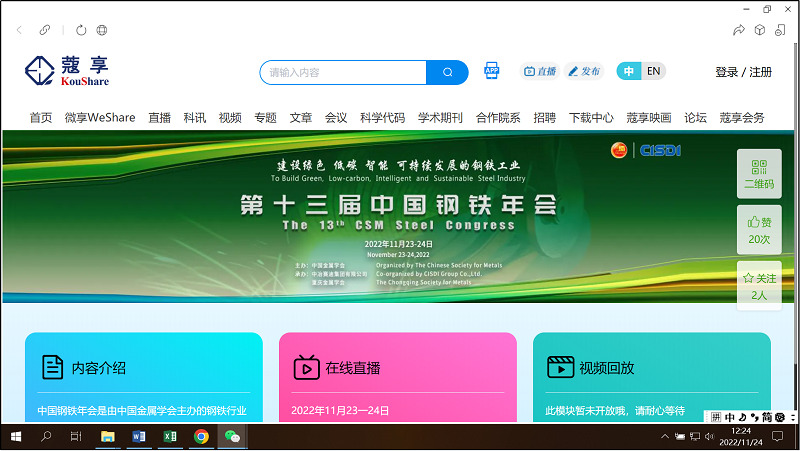The image size is (800, 451).
Task: Open 蔻享会务 navigation item
Action: point(742,118)
